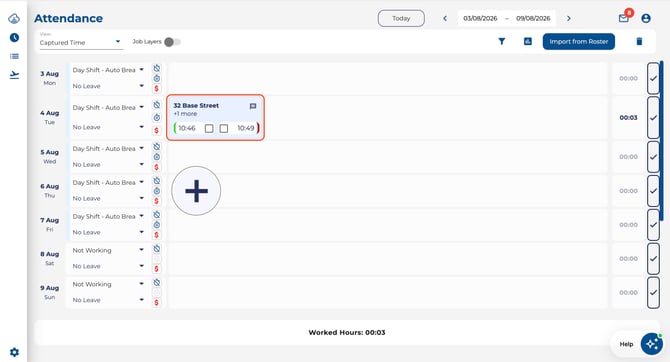Approve the 5 Aug row checkmark
This screenshot has width=670, height=362.
(653, 157)
